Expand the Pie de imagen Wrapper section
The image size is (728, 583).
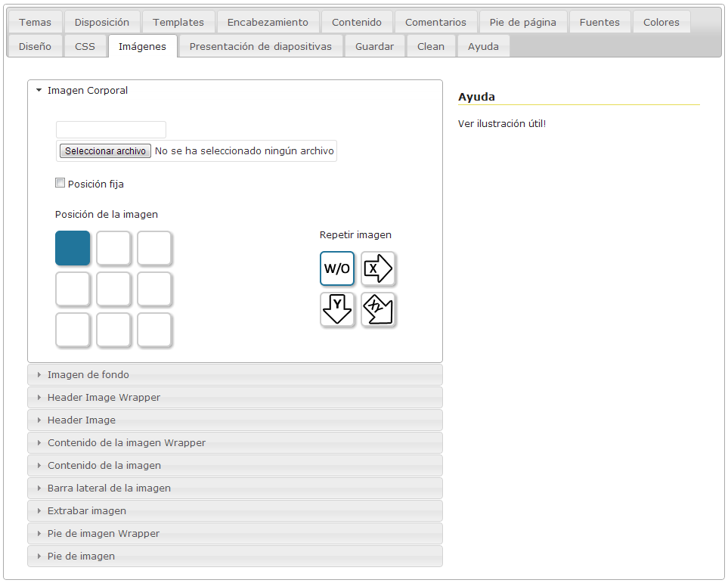click(x=235, y=534)
